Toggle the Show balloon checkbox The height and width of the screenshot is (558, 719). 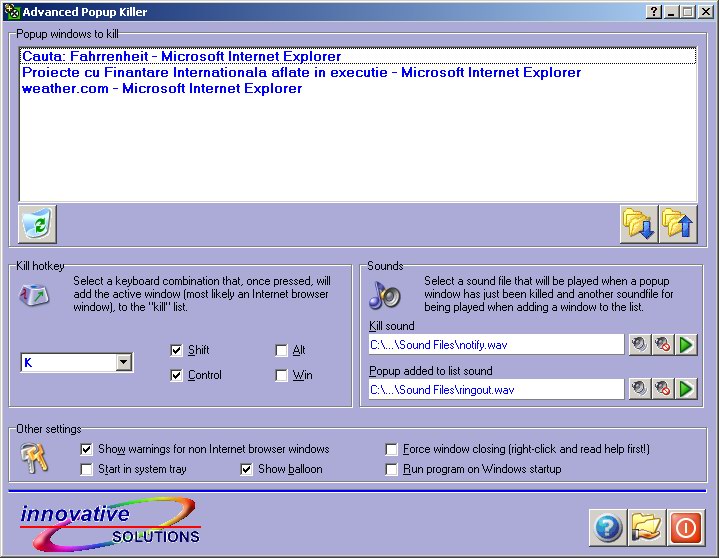click(246, 469)
